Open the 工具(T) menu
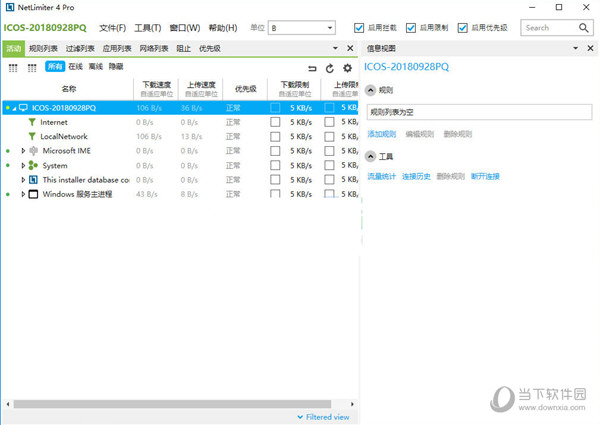Viewport: 600px width, 425px height. [x=148, y=28]
